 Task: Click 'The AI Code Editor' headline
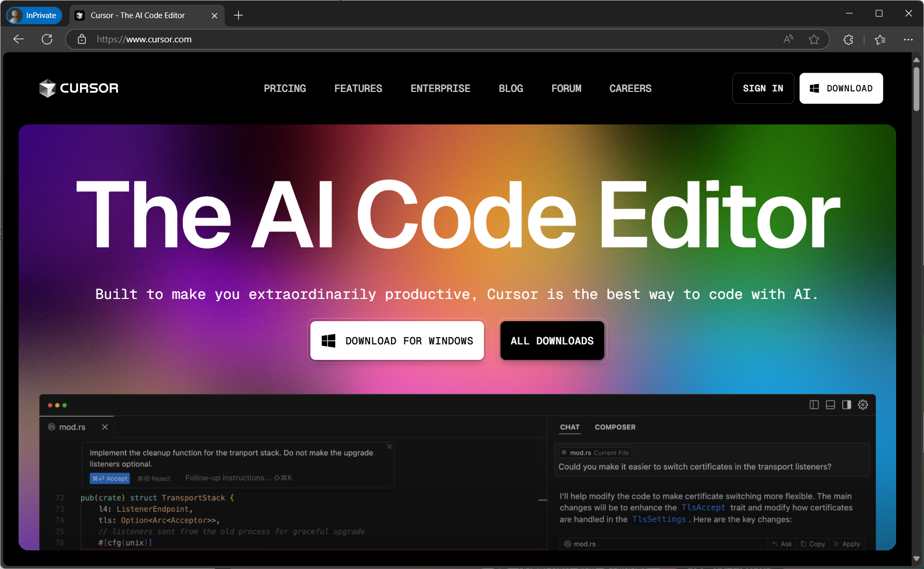point(458,214)
